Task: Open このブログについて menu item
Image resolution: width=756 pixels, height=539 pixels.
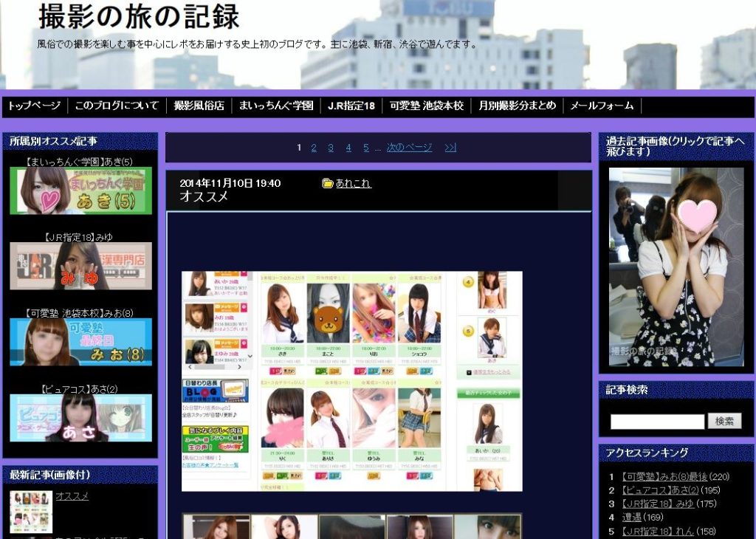Action: coord(117,106)
